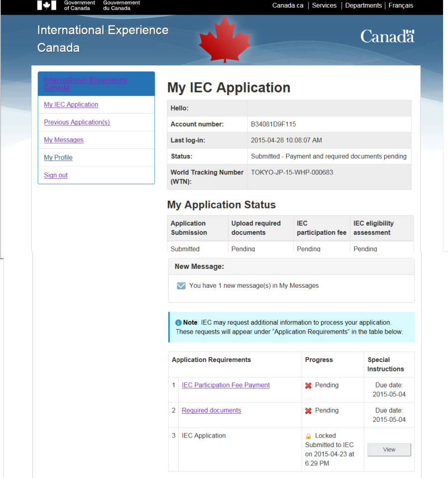Open My IEC Application in the sidebar
Image resolution: width=448 pixels, height=478 pixels.
tap(71, 105)
